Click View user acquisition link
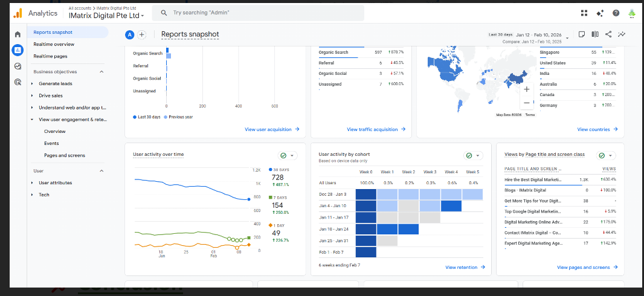The image size is (644, 296). pos(272,129)
